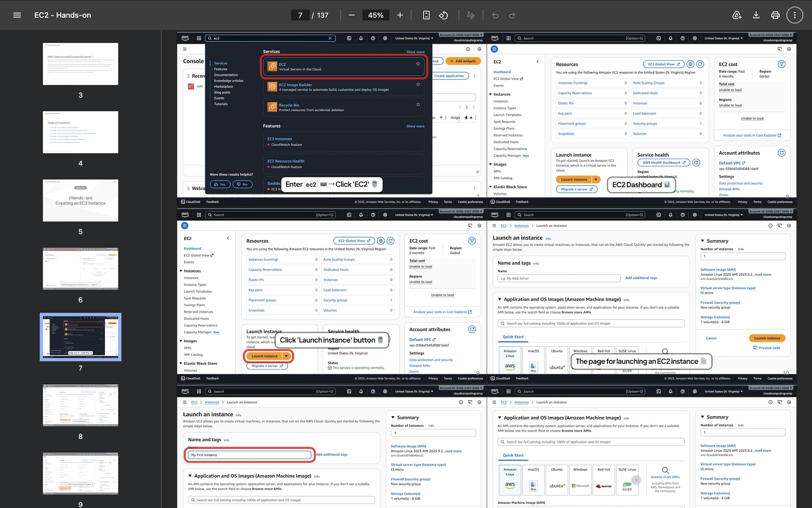Select the Table of Contents page 4 thumbnail

click(80, 132)
